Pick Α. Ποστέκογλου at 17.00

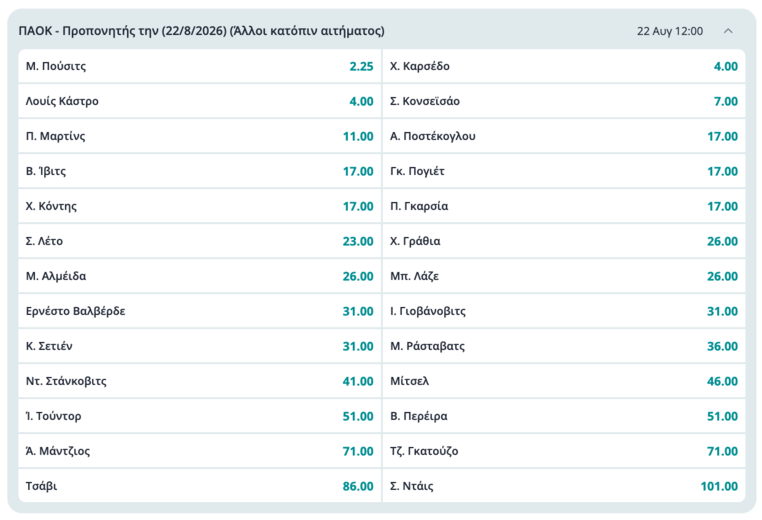tap(564, 136)
